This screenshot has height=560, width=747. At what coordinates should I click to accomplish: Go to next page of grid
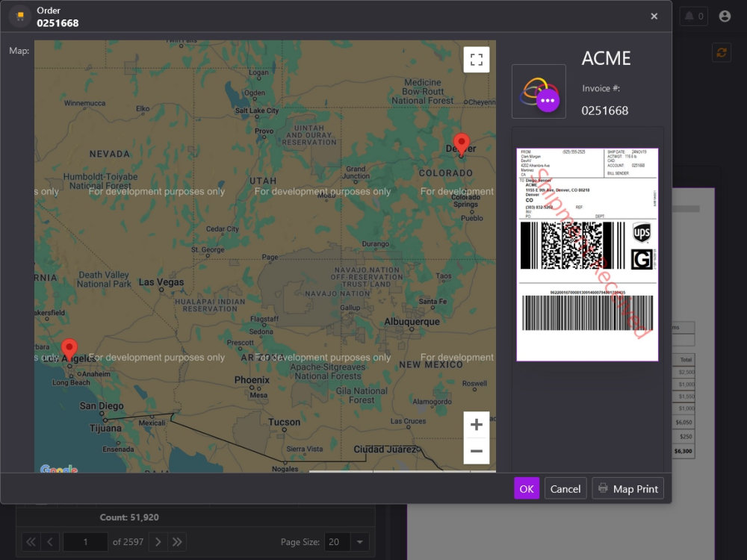click(x=158, y=542)
